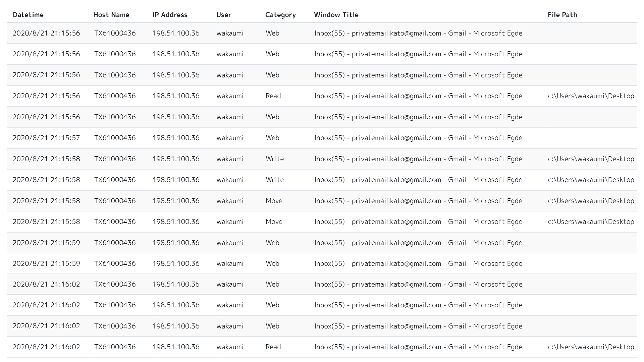Select the first Move category cell
The width and height of the screenshot is (644, 362).
coord(274,201)
